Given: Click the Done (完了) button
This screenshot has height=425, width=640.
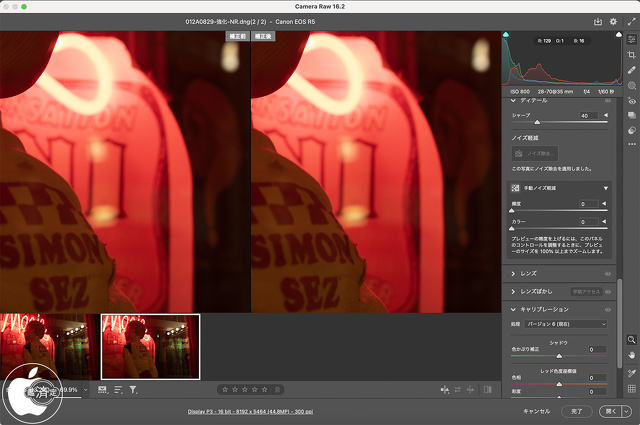Looking at the screenshot, I should (x=577, y=411).
